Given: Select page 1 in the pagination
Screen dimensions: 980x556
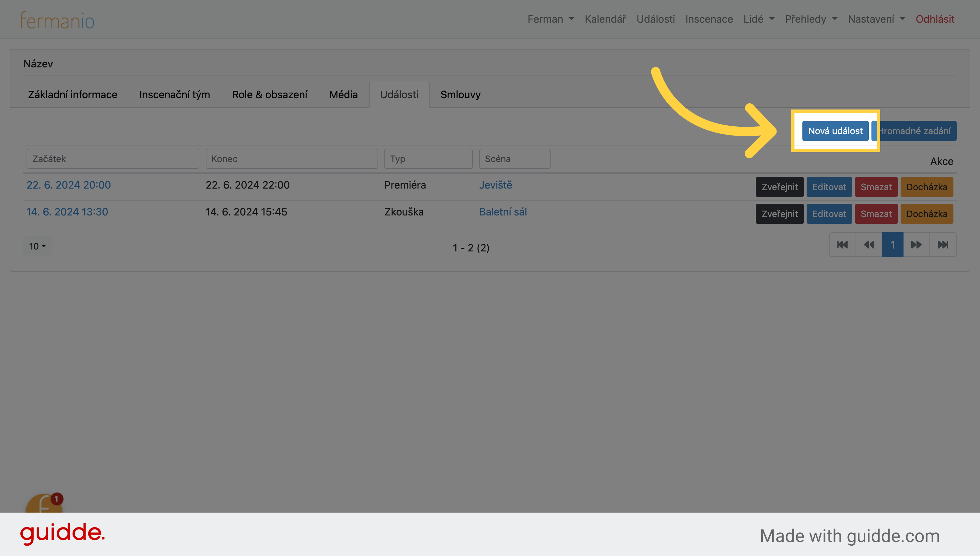Looking at the screenshot, I should point(892,245).
